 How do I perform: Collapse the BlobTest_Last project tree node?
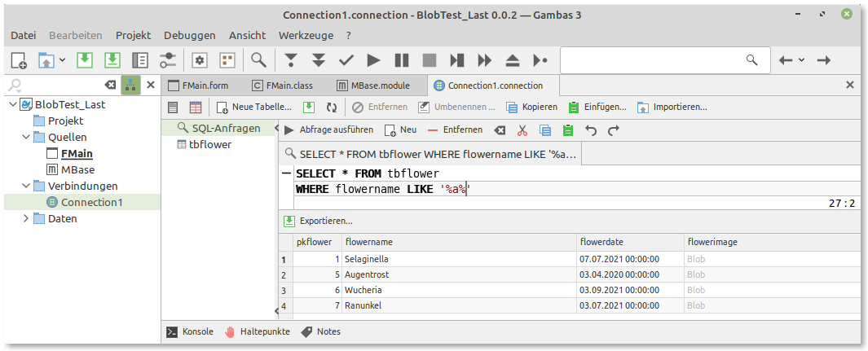tap(11, 104)
